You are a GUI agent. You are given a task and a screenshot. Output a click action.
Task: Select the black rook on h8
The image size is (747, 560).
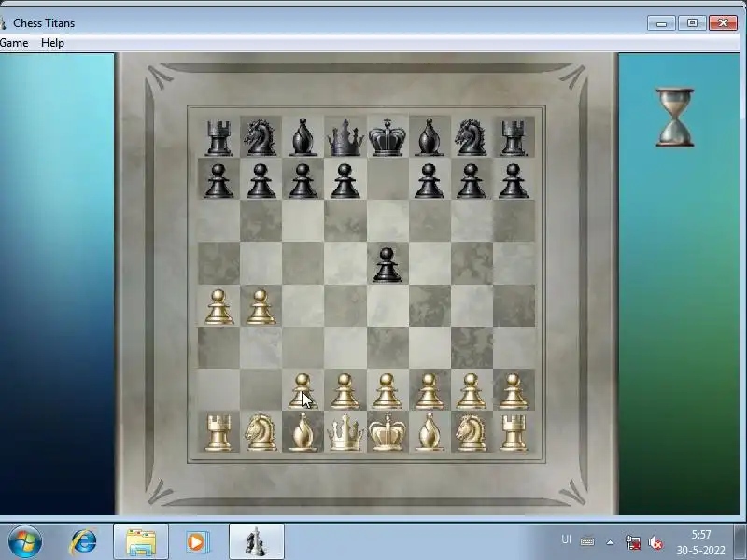point(514,138)
